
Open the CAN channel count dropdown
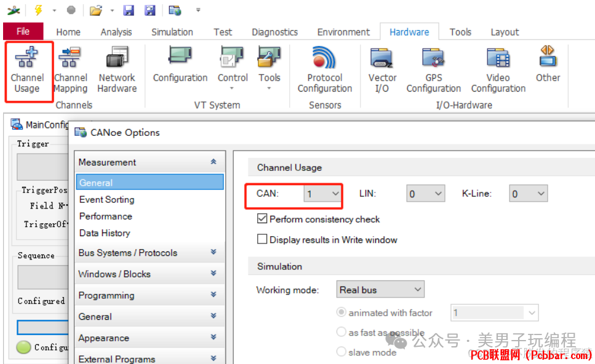tap(322, 194)
